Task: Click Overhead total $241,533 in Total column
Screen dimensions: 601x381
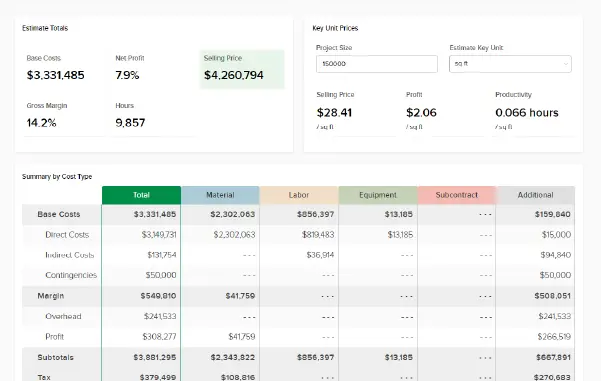Action: pyautogui.click(x=160, y=316)
